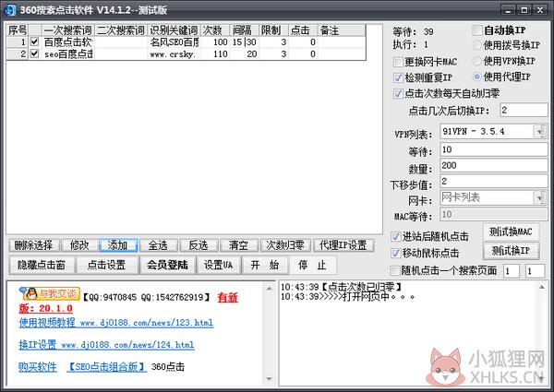Click the 下移步值 input field
Screen dimensions: 554x392
494,182
